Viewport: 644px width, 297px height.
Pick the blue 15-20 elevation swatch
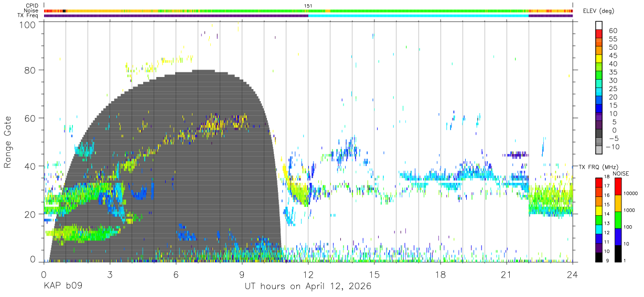[599, 101]
